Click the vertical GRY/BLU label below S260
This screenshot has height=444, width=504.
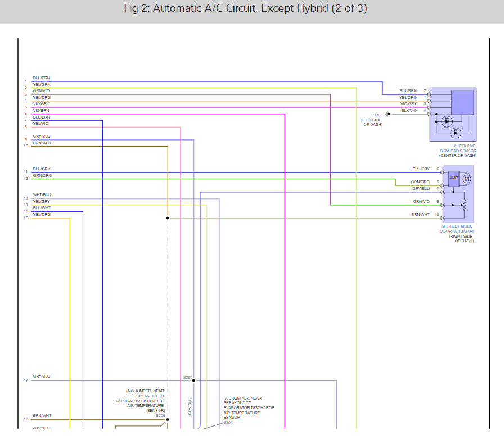pyautogui.click(x=190, y=406)
